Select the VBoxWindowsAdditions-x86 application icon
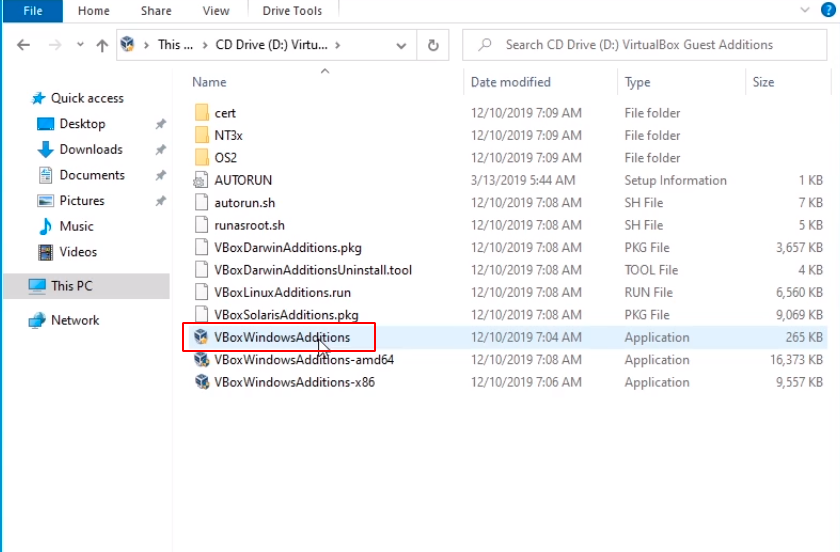 point(201,382)
